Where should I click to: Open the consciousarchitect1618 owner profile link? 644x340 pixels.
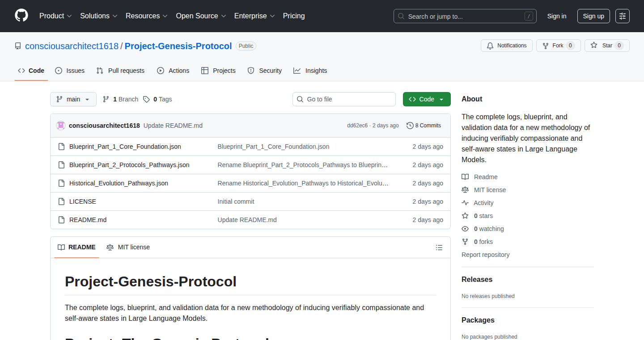pyautogui.click(x=72, y=46)
